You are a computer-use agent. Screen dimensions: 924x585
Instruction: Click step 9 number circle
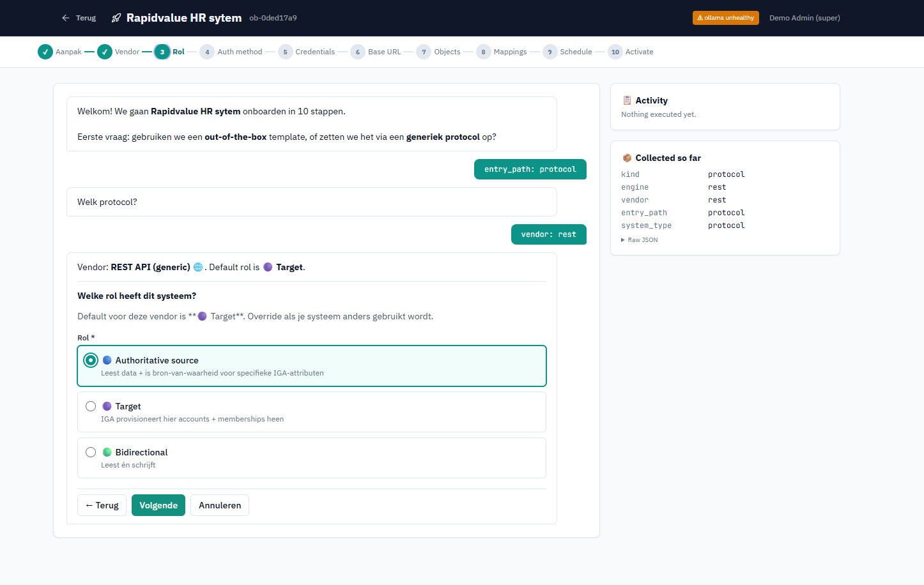[x=550, y=52]
